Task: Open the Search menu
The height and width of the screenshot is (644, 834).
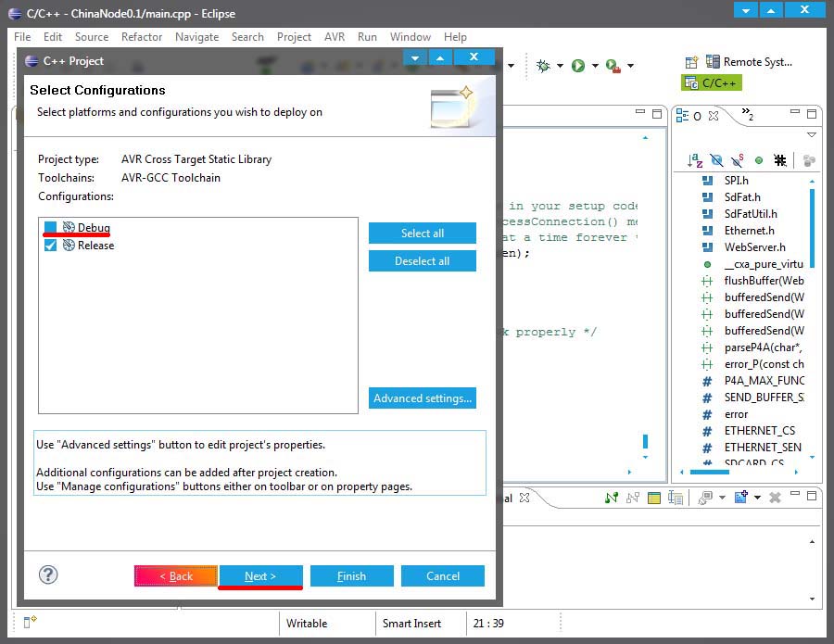Action: [247, 37]
